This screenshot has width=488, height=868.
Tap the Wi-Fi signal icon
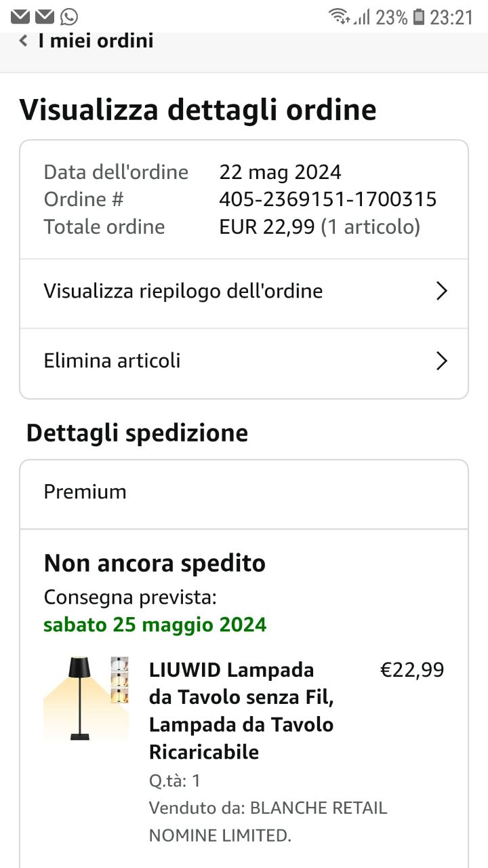339,17
